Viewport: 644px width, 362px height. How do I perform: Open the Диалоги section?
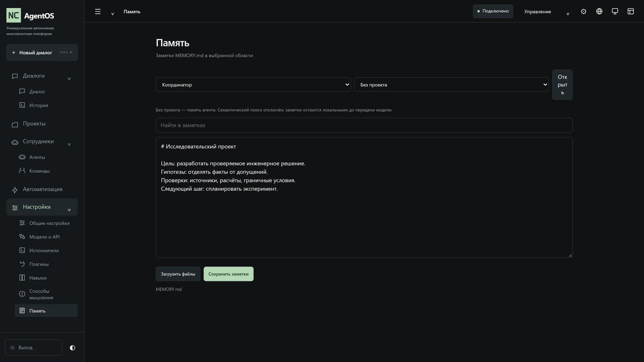pos(34,76)
